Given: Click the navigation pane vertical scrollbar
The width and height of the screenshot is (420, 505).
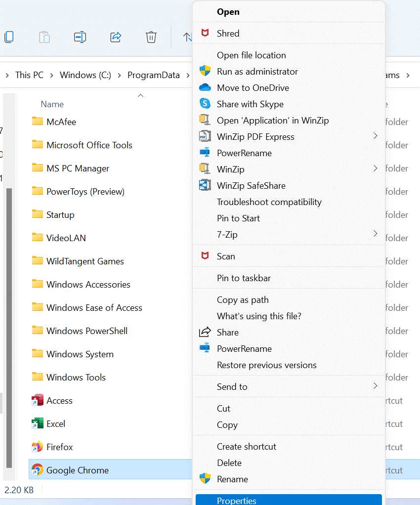Looking at the screenshot, I should tap(9, 328).
